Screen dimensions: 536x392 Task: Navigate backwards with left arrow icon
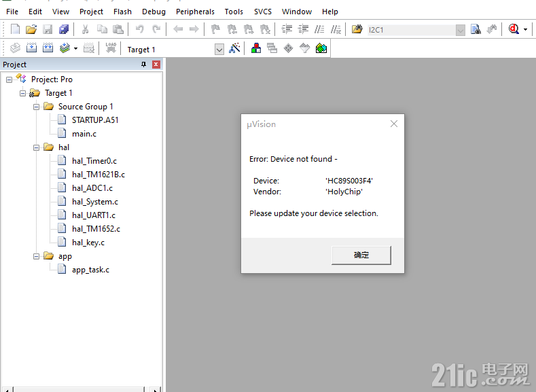click(178, 29)
